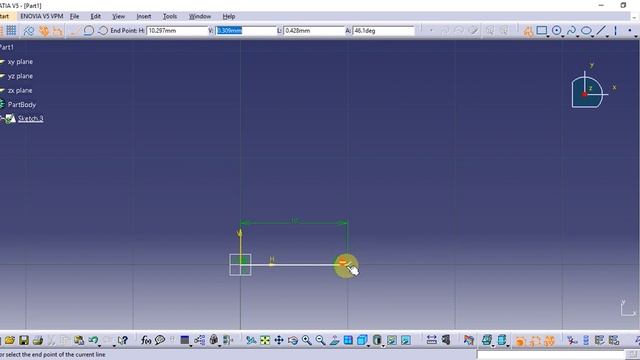Click the Normal View icon

click(x=334, y=340)
